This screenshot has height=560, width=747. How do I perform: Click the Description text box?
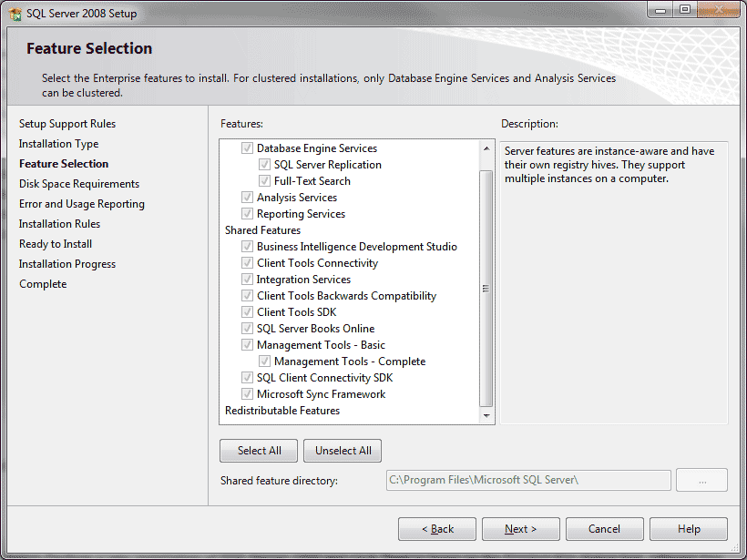coord(614,282)
